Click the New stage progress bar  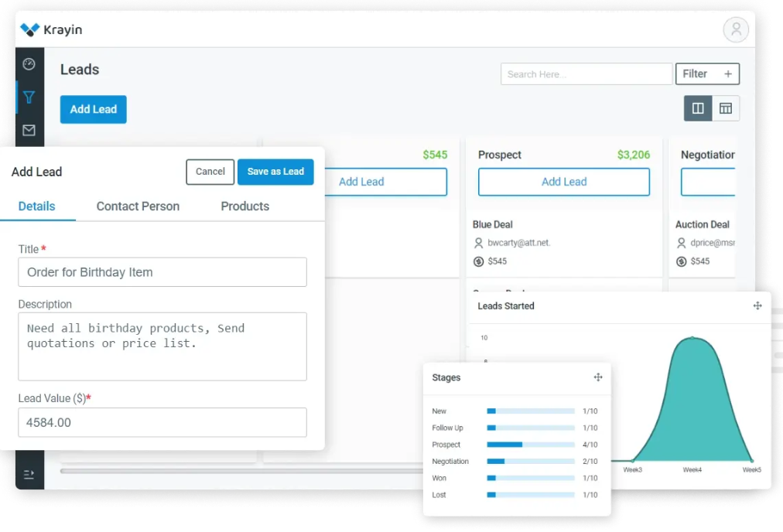coord(530,411)
